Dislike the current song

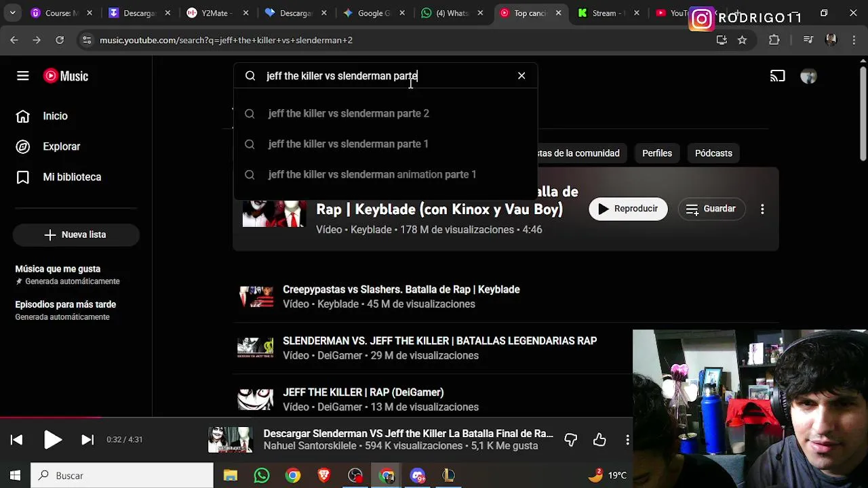pos(571,440)
